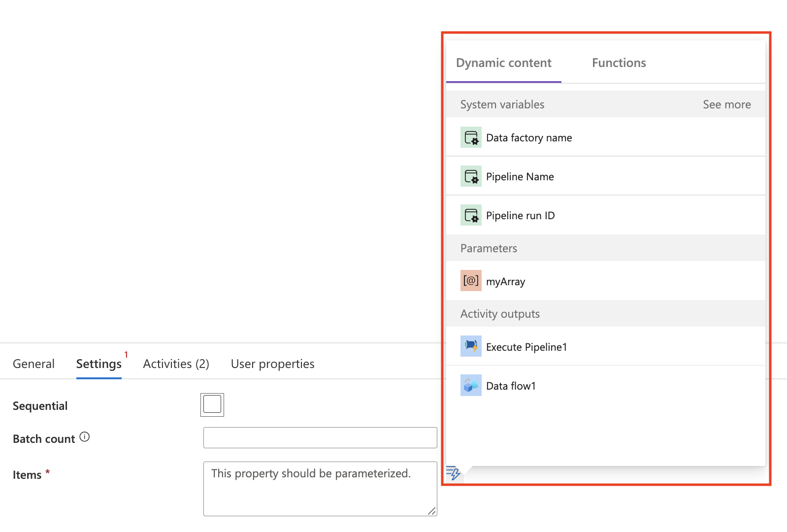The image size is (787, 532).
Task: Click the Batch count info icon
Action: pyautogui.click(x=85, y=437)
